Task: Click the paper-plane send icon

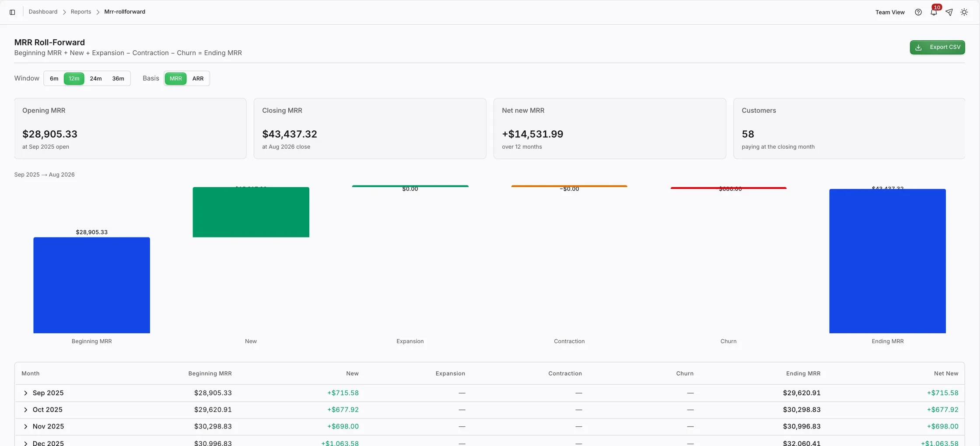Action: click(949, 12)
